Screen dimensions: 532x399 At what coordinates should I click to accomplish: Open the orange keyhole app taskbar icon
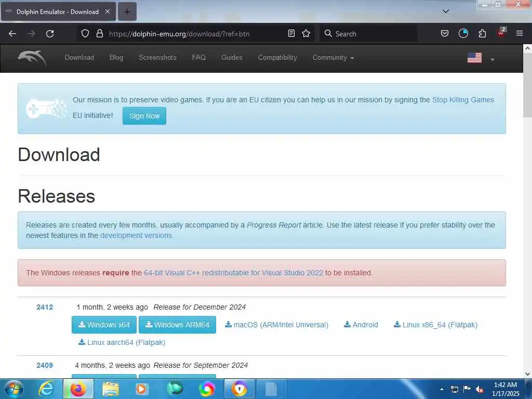pos(240,389)
